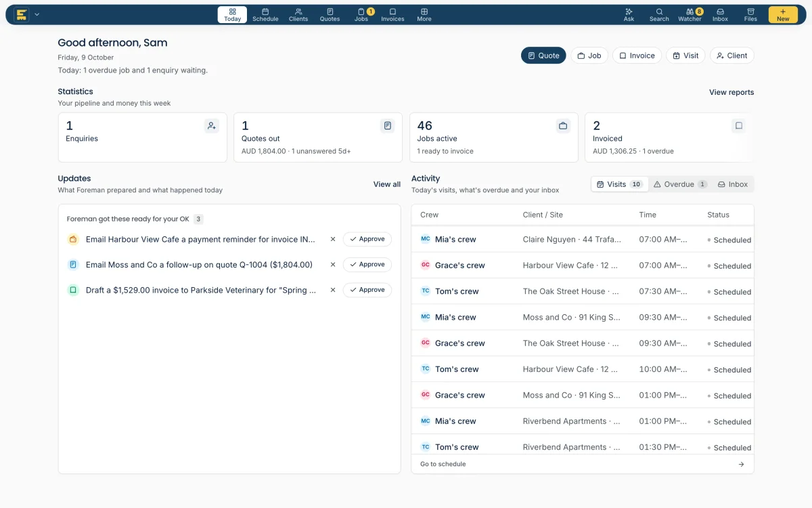
Task: Click the arrow beside Go to schedule
Action: pyautogui.click(x=741, y=464)
